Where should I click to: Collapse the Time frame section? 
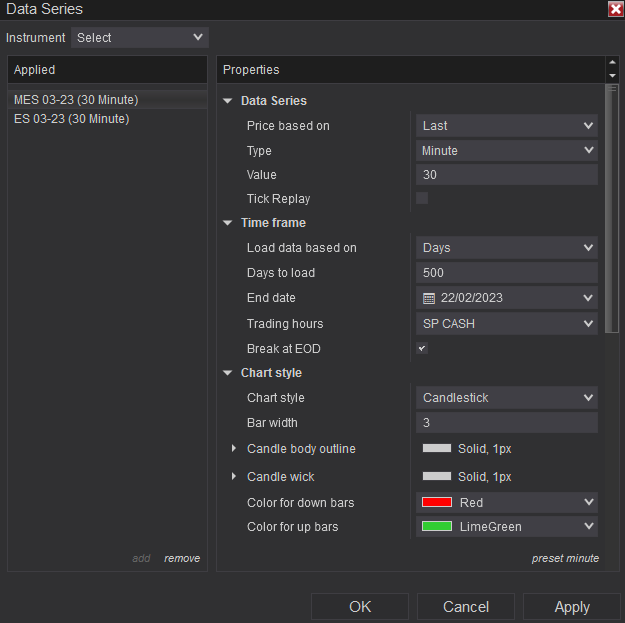228,223
